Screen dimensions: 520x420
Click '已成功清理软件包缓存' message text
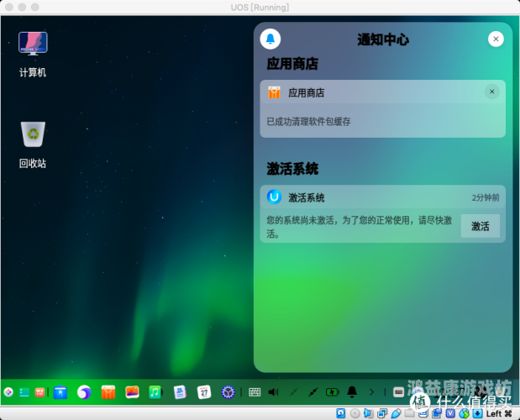[308, 122]
